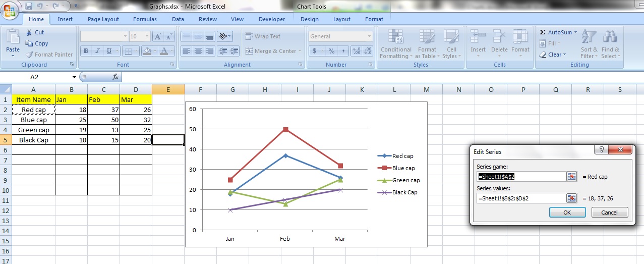Open the AutoSum dropdown arrow
644x264 pixels.
(x=575, y=32)
